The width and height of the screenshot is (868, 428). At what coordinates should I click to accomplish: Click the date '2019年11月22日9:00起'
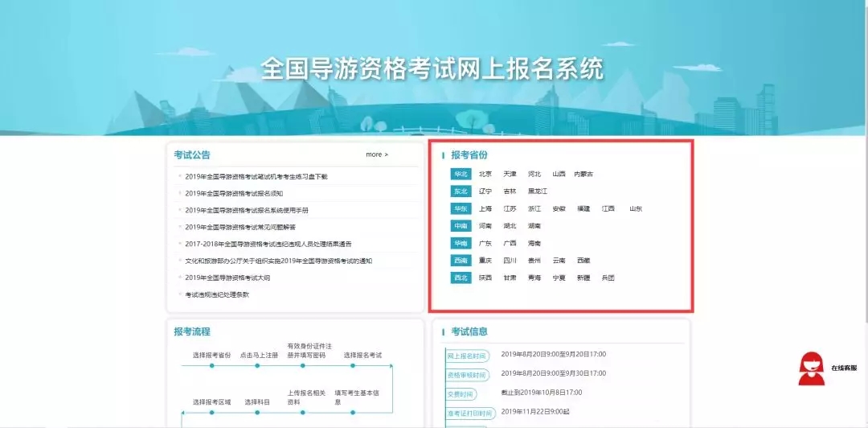point(535,412)
